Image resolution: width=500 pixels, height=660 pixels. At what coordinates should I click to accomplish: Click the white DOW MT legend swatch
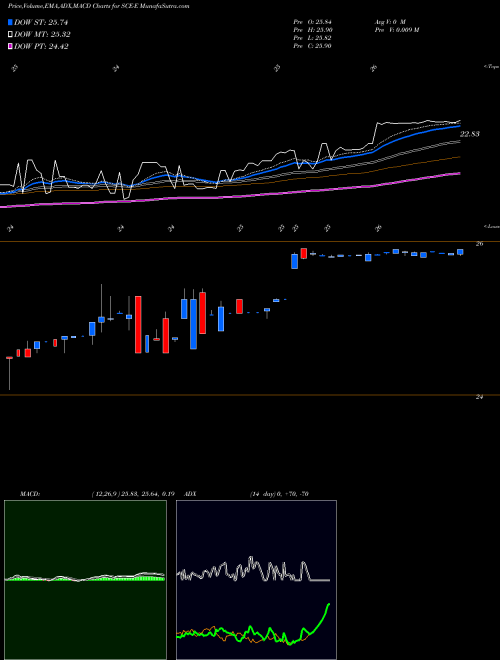[x=10, y=35]
